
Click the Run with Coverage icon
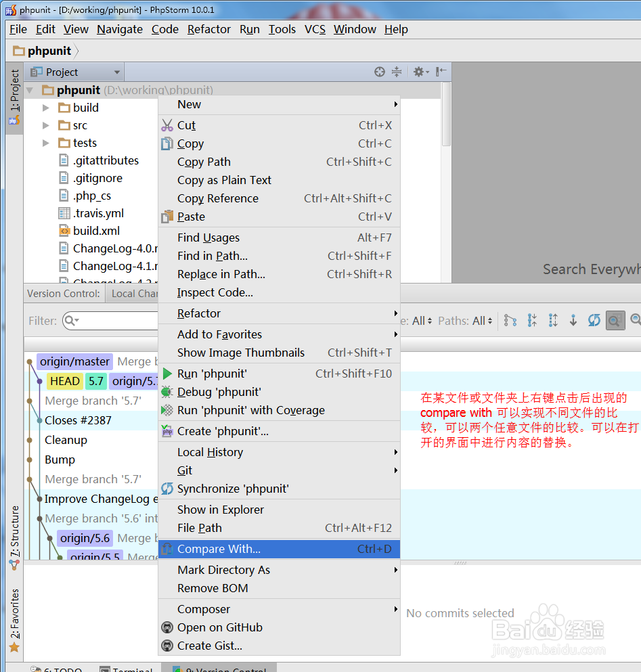click(x=167, y=410)
